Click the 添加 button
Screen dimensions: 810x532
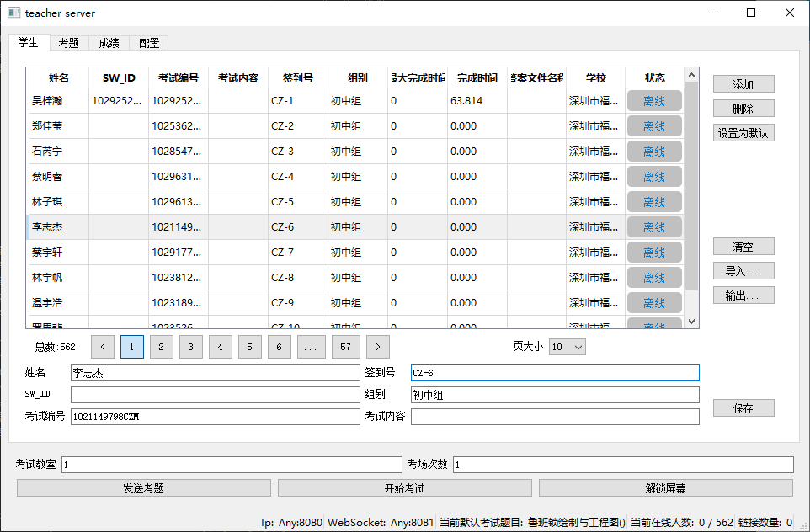coord(743,84)
